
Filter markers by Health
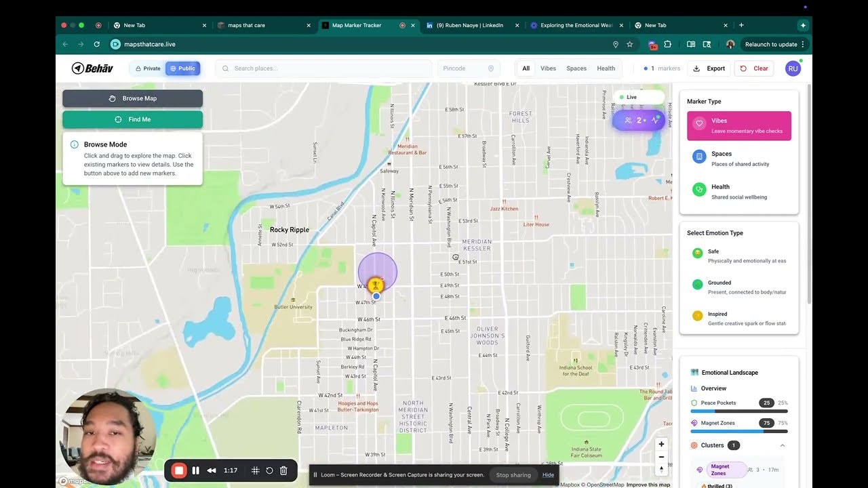[x=606, y=68]
